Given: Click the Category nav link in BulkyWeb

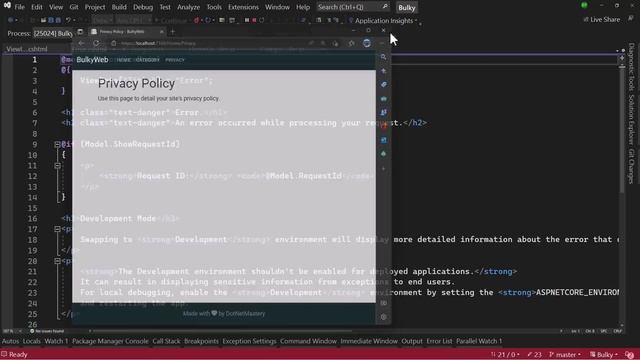Looking at the screenshot, I should coord(147,60).
